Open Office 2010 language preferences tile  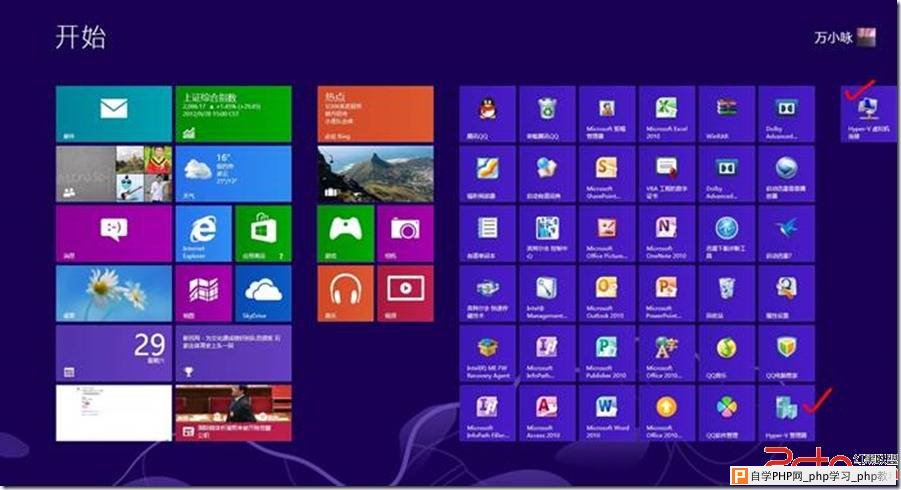point(667,353)
